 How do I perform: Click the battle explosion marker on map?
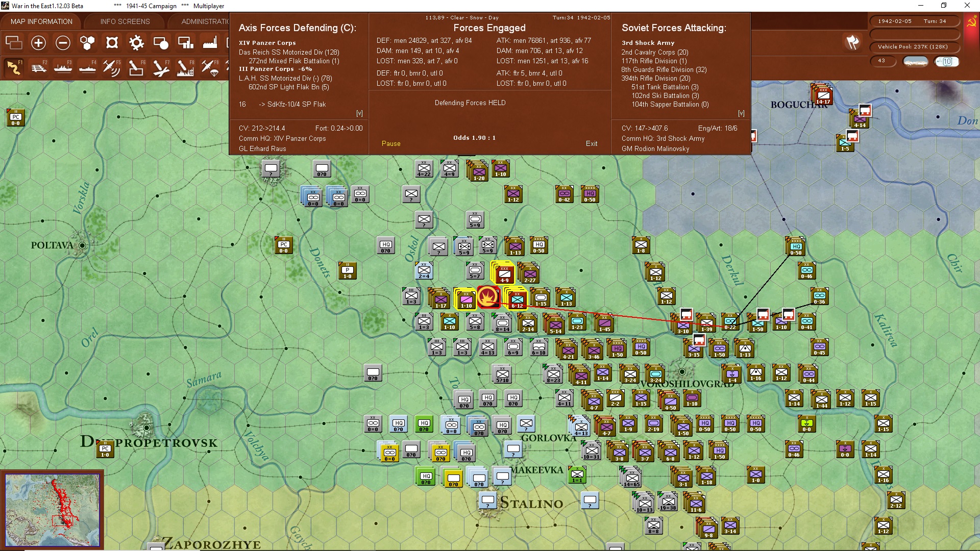488,296
